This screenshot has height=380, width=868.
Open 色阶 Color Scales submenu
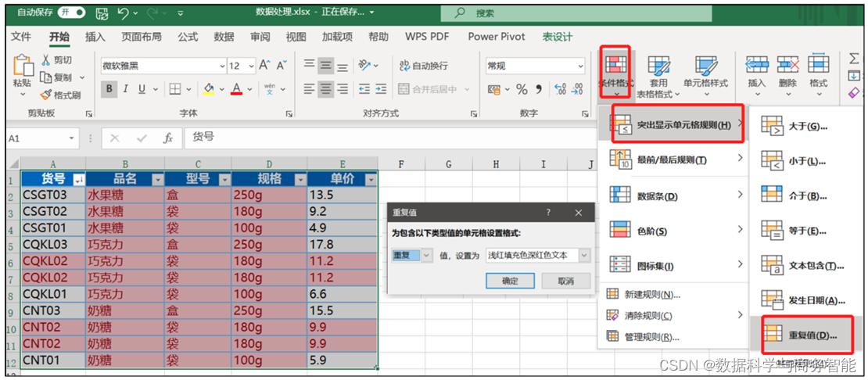[x=674, y=231]
